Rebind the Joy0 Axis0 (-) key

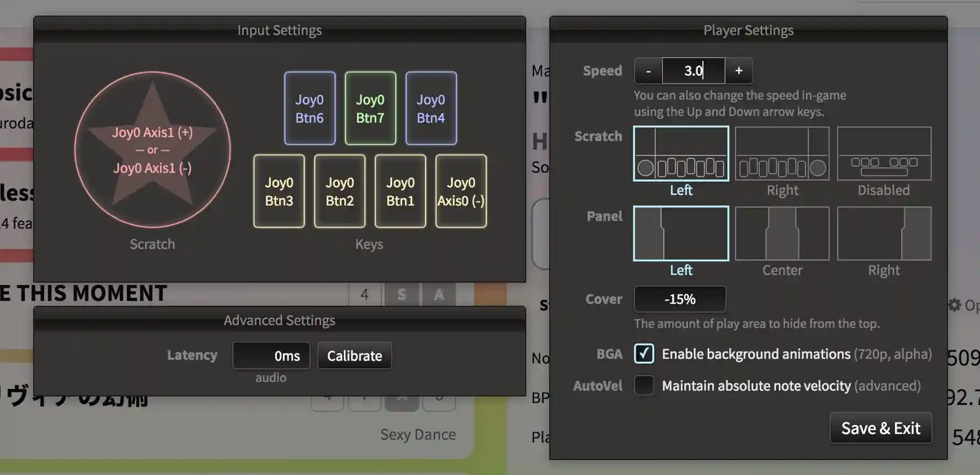point(461,191)
